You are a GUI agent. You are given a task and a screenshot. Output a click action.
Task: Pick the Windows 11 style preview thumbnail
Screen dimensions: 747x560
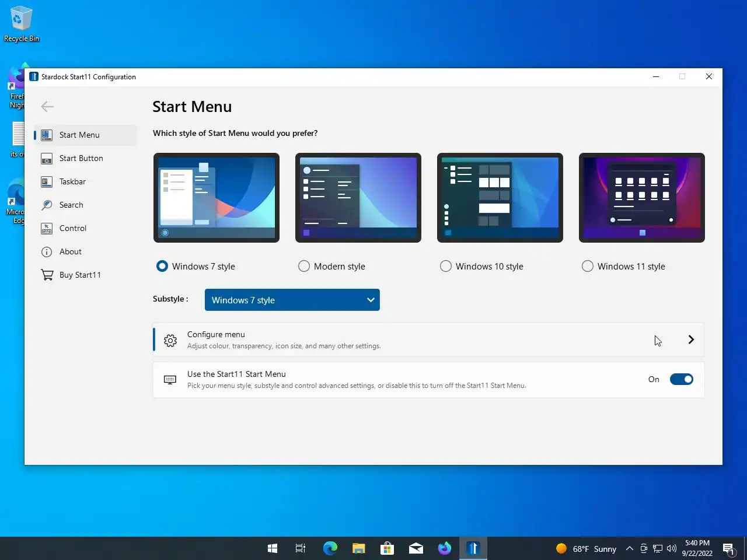coord(642,198)
